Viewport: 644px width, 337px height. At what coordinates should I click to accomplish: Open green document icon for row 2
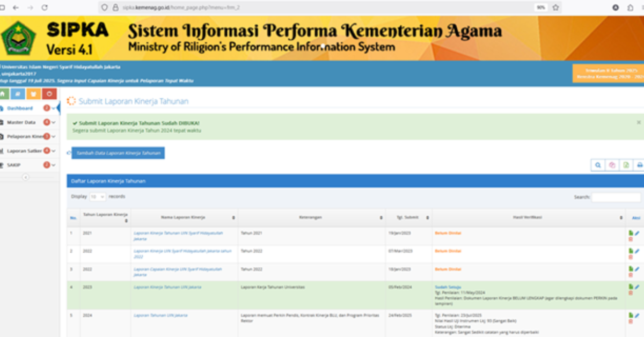(x=631, y=251)
